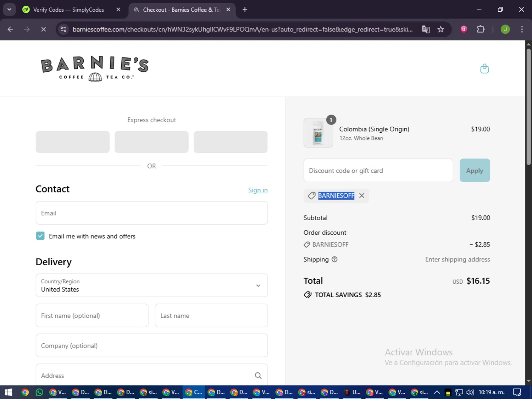Click the browser address bar URL
Image resolution: width=532 pixels, height=399 pixels.
coord(243,29)
